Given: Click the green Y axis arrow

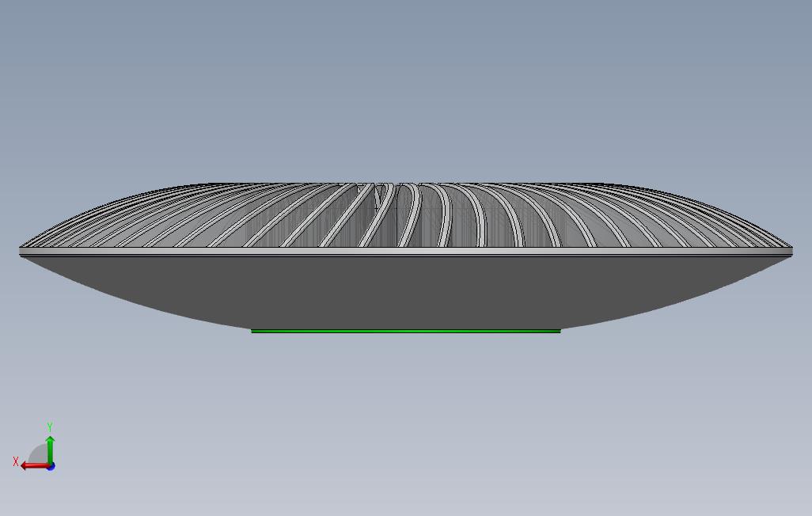Looking at the screenshot, I should (x=50, y=450).
